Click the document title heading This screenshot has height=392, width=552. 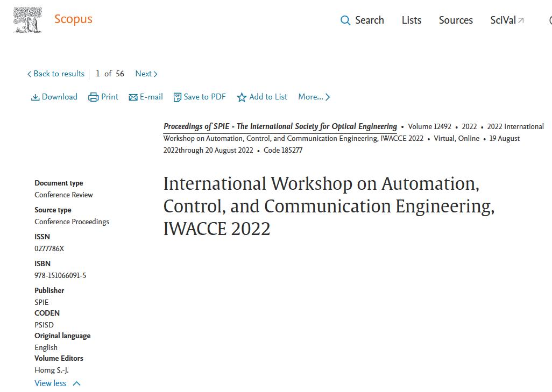point(328,206)
